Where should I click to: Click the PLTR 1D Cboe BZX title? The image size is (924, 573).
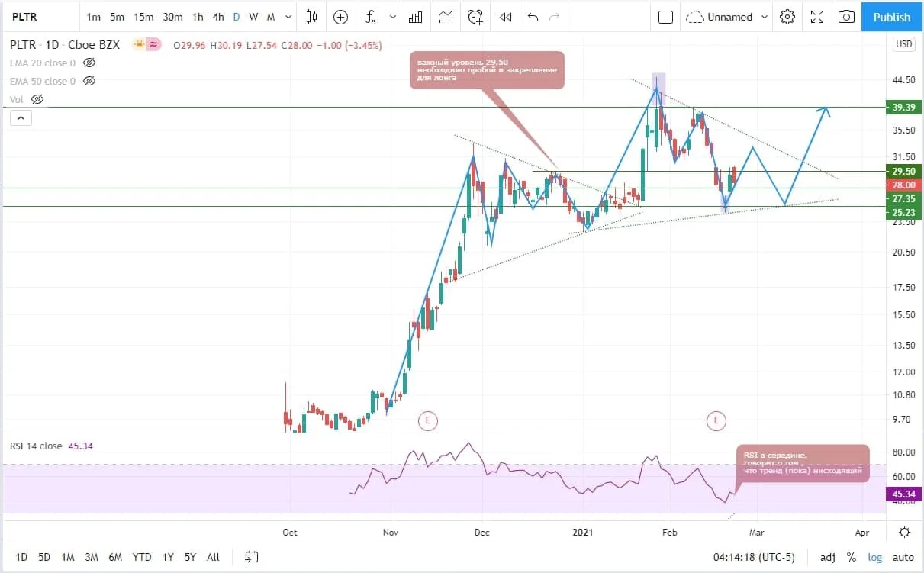(x=65, y=45)
